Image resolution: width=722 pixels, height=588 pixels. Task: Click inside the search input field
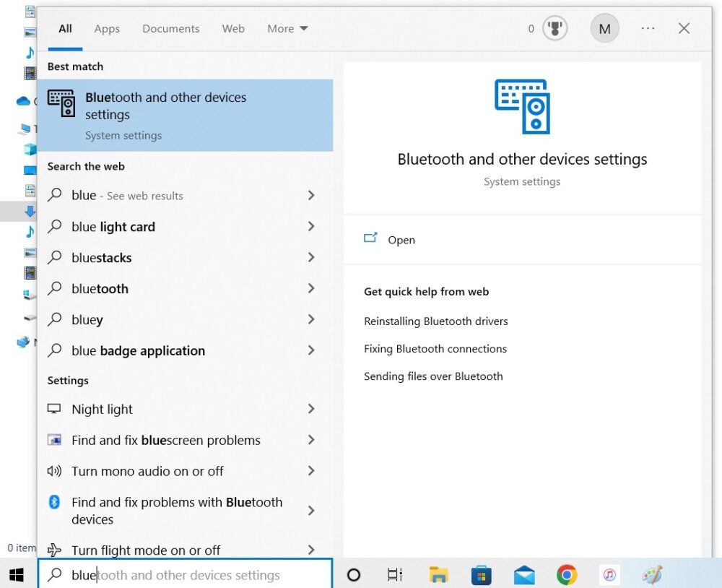pyautogui.click(x=180, y=574)
